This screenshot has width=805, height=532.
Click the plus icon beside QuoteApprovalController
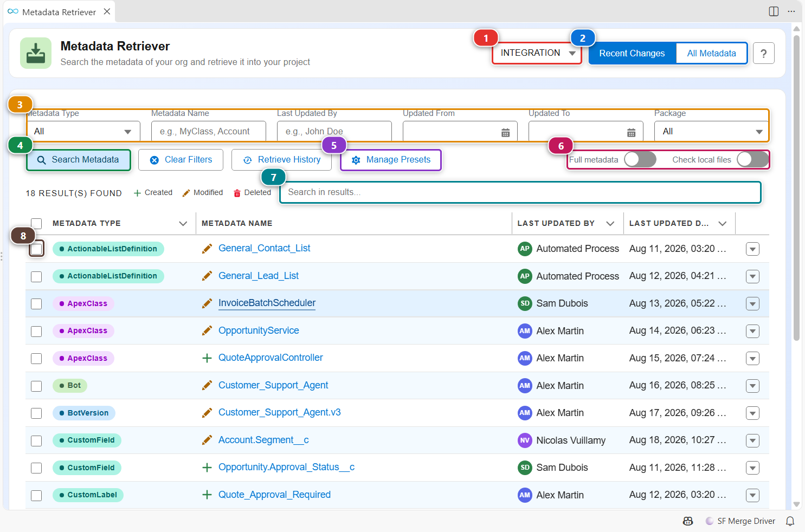[207, 358]
